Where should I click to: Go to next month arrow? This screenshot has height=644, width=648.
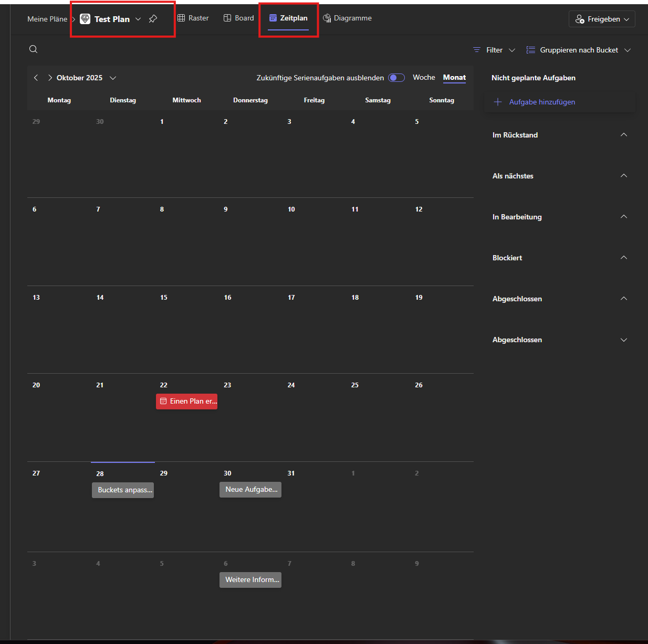pos(50,78)
